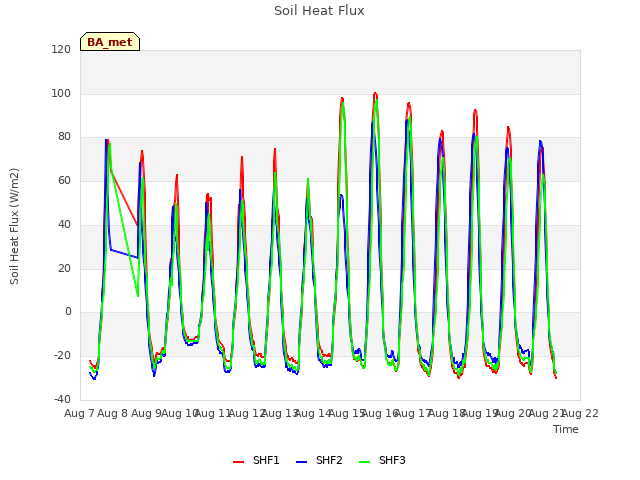Image resolution: width=640 pixels, height=480 pixels.
Task: Click the 100 y-axis tick label
Action: [x=61, y=93]
